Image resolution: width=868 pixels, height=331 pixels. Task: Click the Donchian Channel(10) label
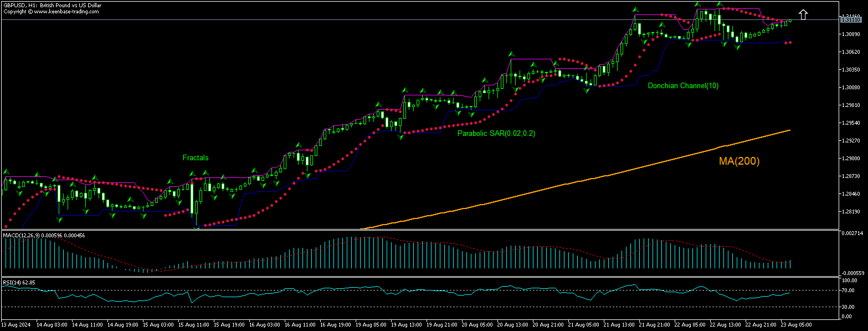684,86
